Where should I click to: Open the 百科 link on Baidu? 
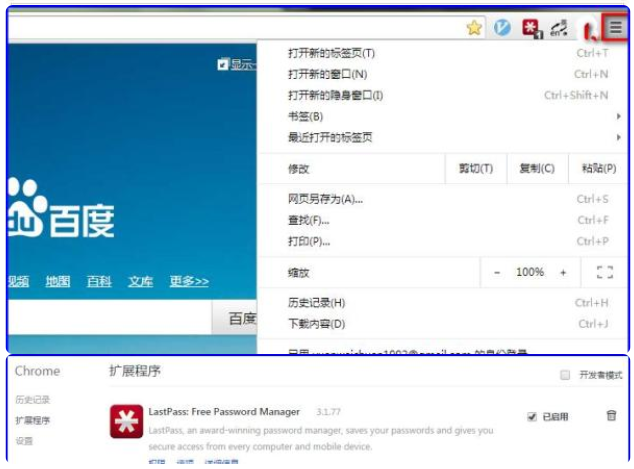pyautogui.click(x=99, y=281)
